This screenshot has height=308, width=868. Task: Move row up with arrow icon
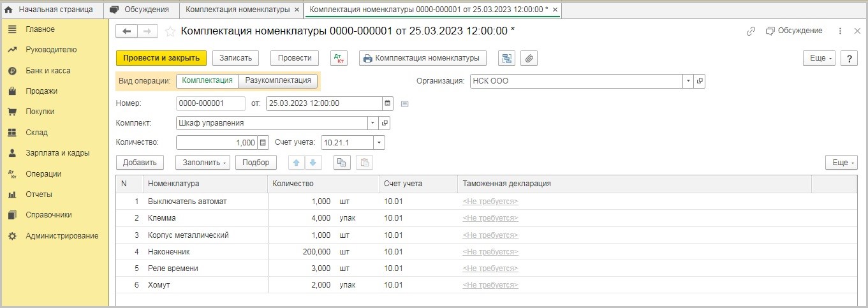pos(297,163)
